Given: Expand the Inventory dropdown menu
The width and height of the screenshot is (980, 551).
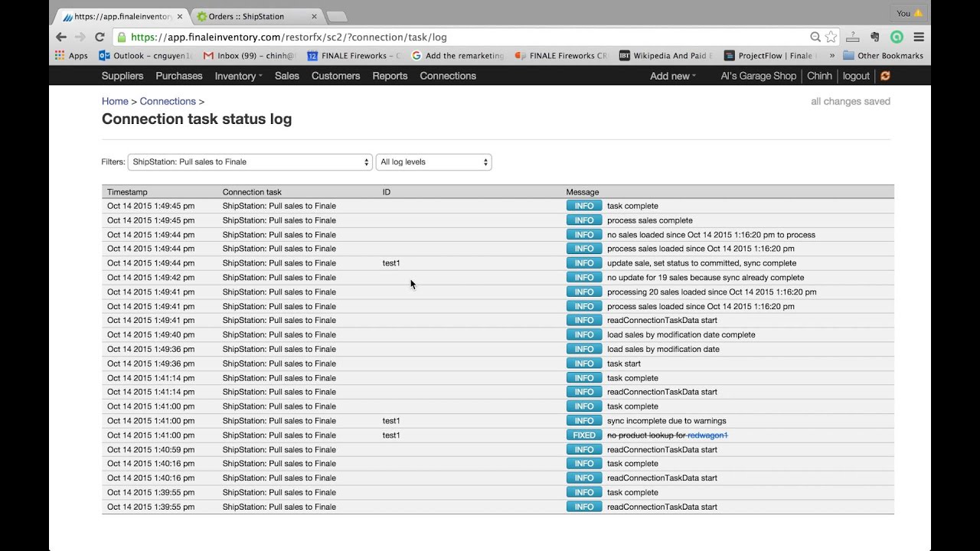Looking at the screenshot, I should click(238, 76).
